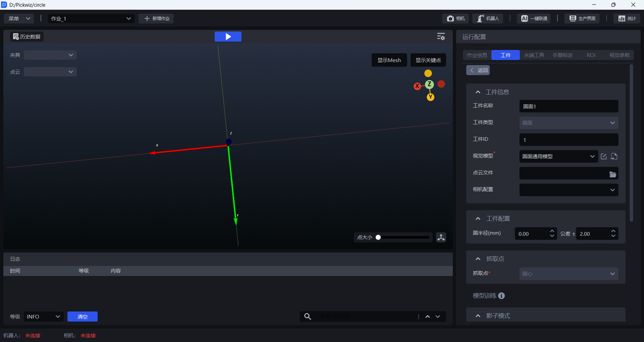Switch to the 作业信息 tab
The height and width of the screenshot is (342, 644).
(476, 55)
